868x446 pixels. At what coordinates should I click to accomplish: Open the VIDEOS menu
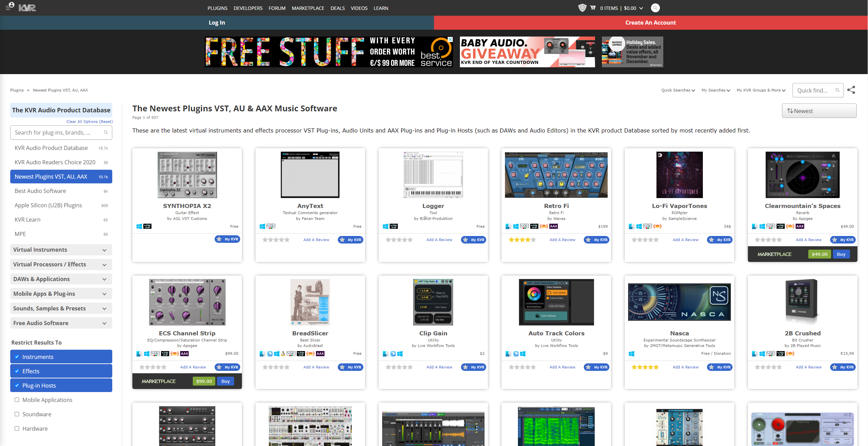click(x=359, y=8)
